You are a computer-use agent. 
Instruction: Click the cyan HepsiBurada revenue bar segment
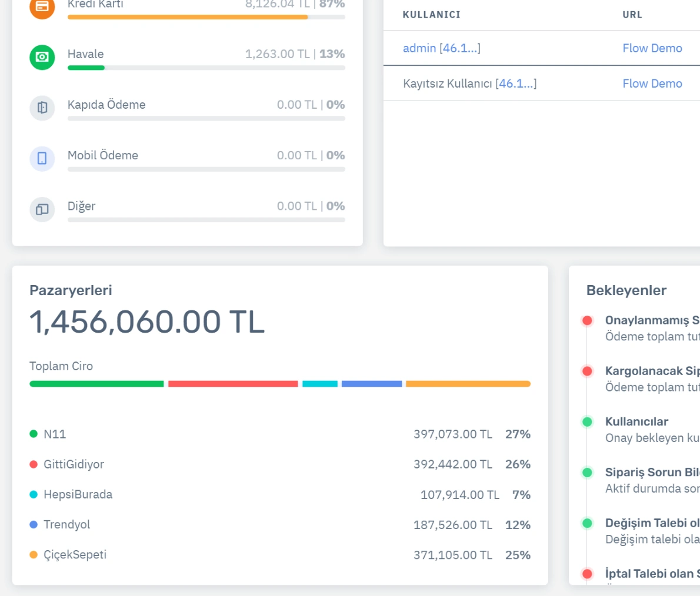pos(320,384)
